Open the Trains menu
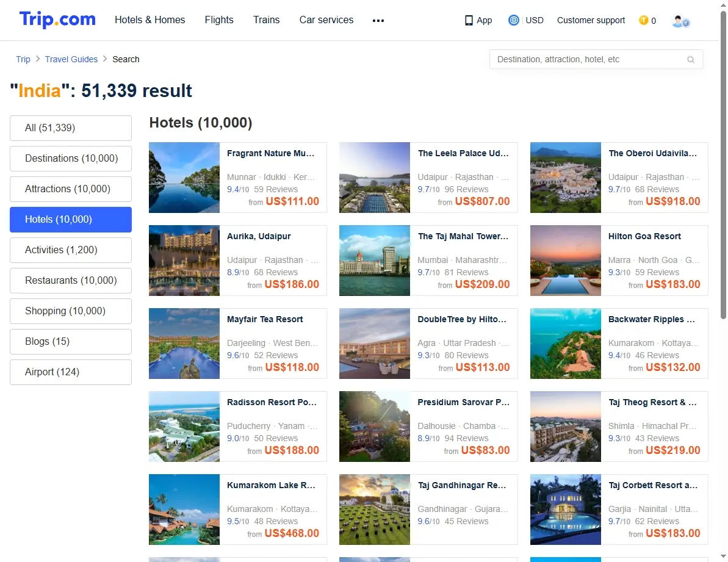This screenshot has height=562, width=728. (x=267, y=20)
